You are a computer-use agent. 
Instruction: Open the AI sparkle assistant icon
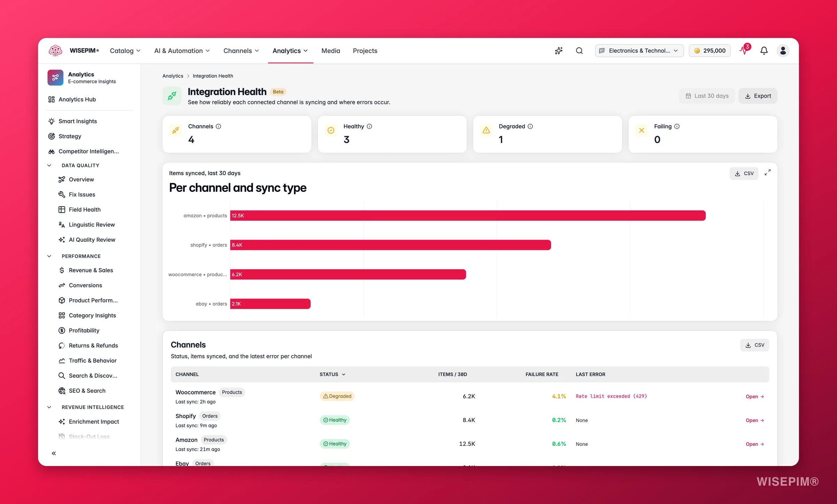pyautogui.click(x=559, y=51)
